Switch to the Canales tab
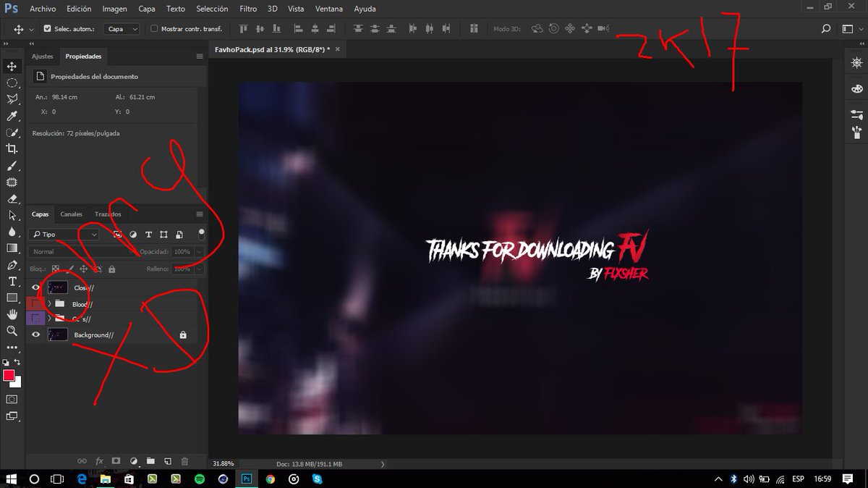The height and width of the screenshot is (488, 868). 72,214
